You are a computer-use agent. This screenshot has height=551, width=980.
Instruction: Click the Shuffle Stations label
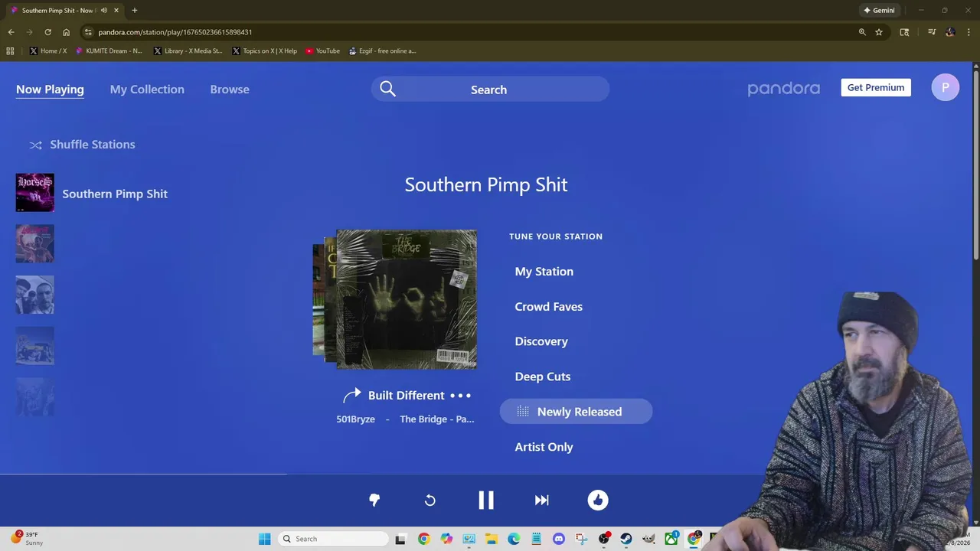(x=93, y=145)
